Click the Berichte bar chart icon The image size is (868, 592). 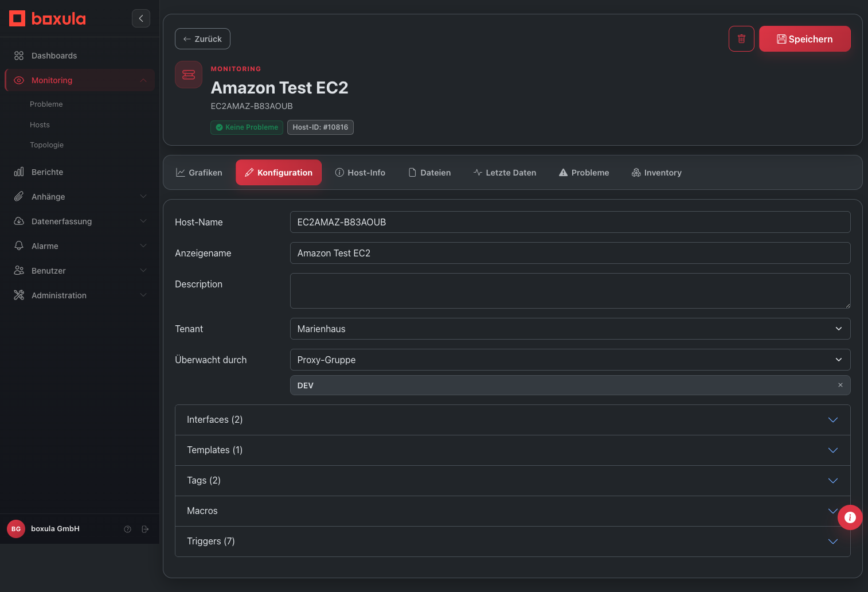pyautogui.click(x=19, y=172)
